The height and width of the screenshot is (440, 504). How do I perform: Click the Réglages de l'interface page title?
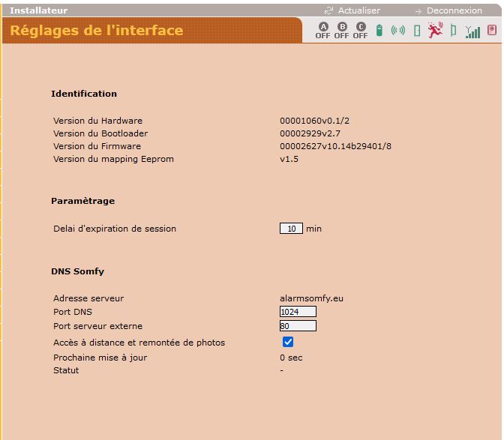96,31
